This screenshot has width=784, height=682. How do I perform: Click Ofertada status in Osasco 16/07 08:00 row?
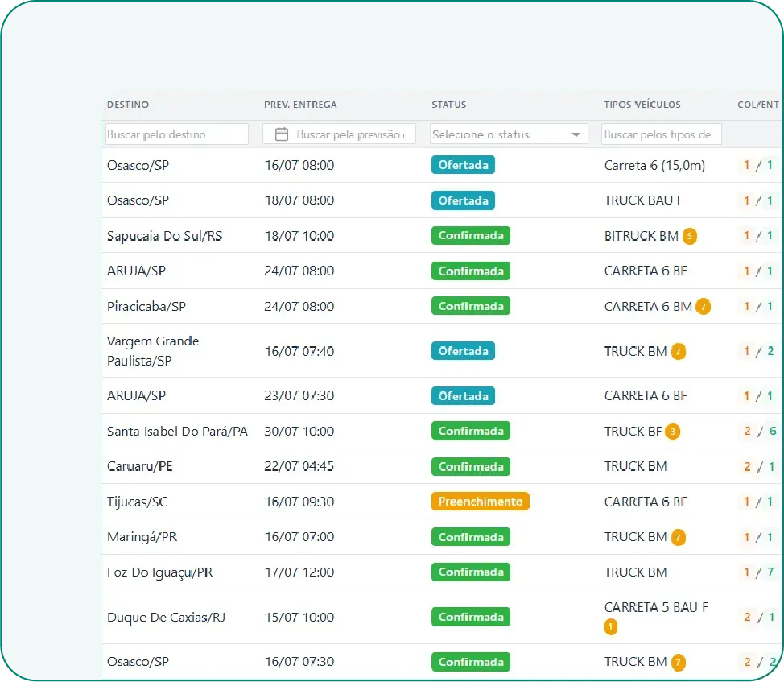[x=463, y=165]
